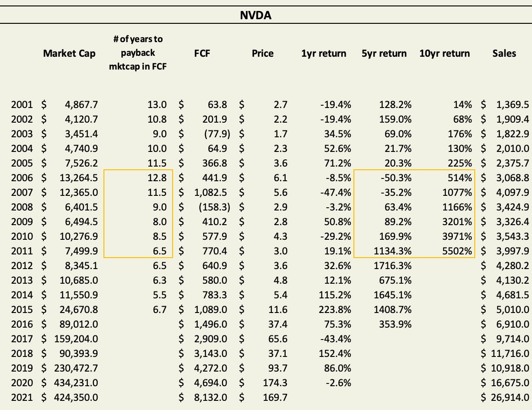Click the FCF column header
Image resolution: width=532 pixels, height=410 pixels.
click(x=202, y=53)
